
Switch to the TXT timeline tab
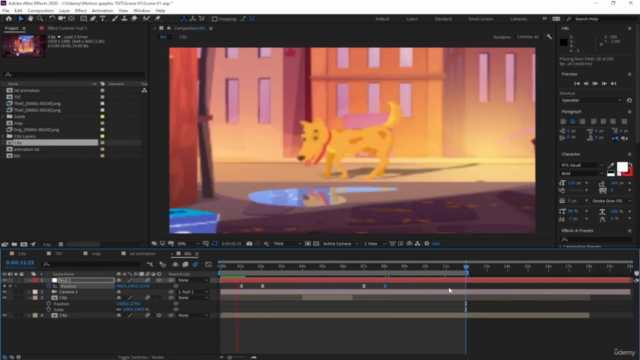pyautogui.click(x=59, y=254)
